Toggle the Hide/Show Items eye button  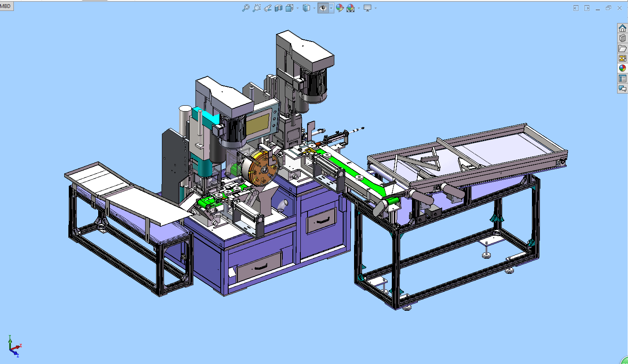pyautogui.click(x=323, y=8)
